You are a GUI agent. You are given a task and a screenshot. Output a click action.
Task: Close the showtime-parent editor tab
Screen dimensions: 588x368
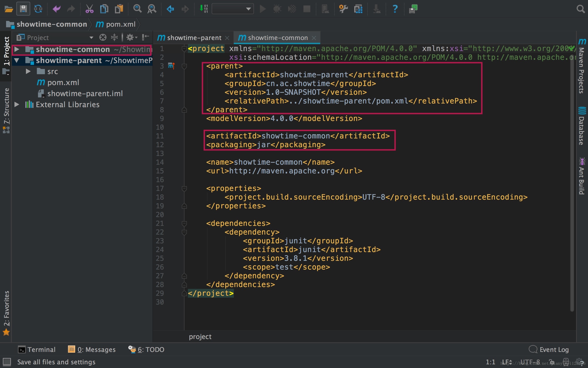[227, 38]
